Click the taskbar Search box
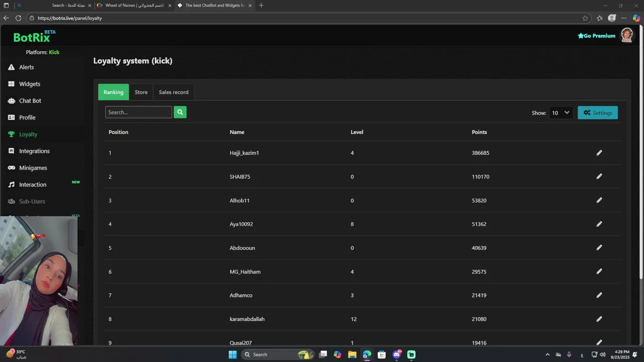This screenshot has height=362, width=644. point(277,354)
